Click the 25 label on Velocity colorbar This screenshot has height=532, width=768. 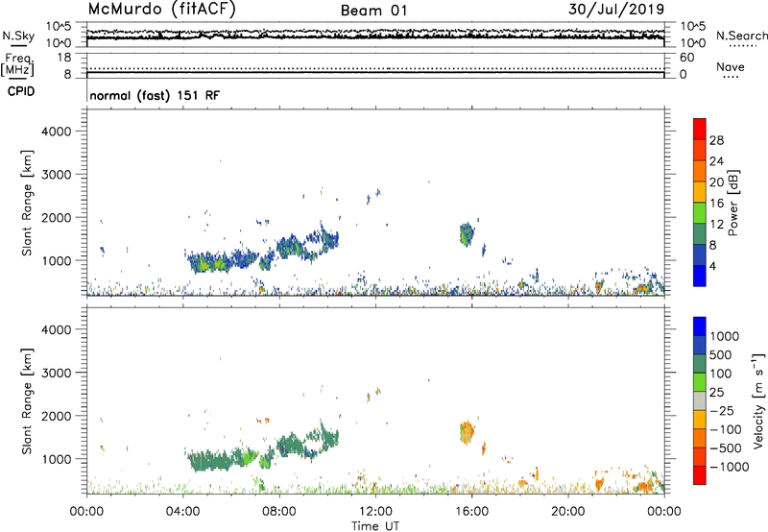click(x=716, y=392)
